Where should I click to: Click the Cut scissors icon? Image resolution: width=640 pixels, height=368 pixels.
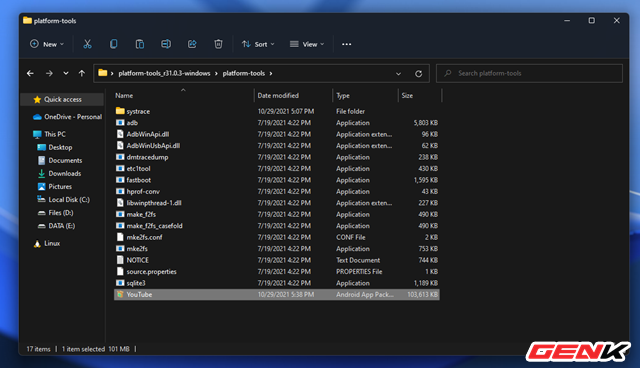click(87, 44)
